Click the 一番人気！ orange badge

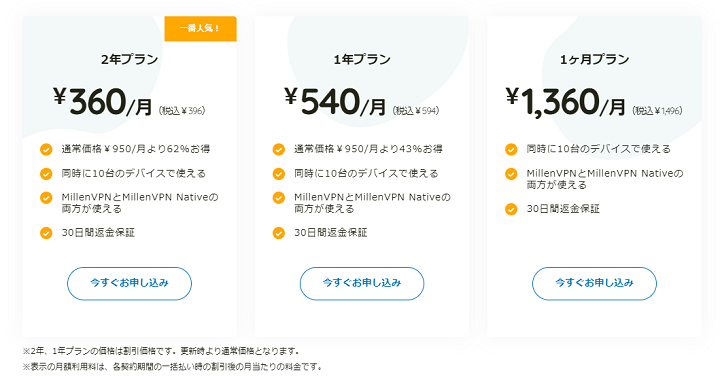[200, 28]
